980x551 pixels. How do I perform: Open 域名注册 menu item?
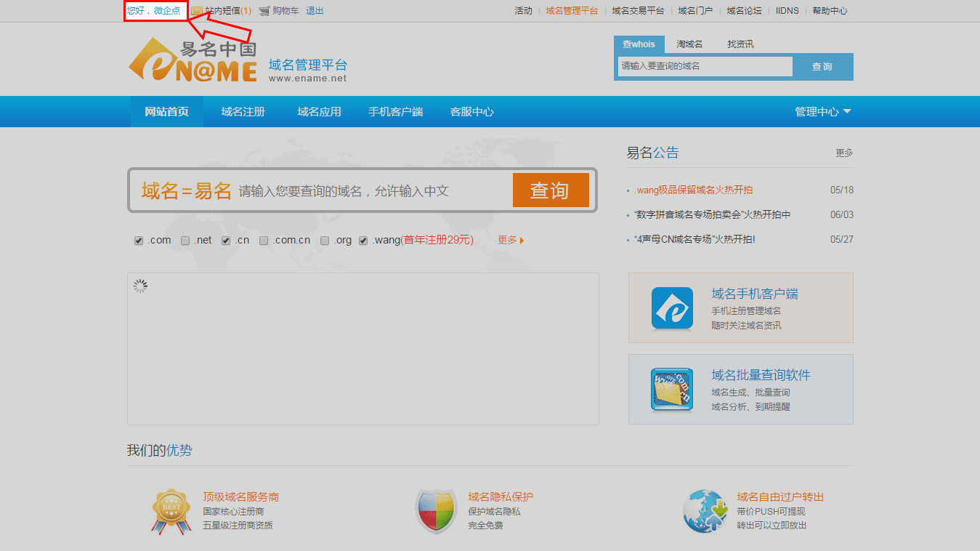click(243, 112)
